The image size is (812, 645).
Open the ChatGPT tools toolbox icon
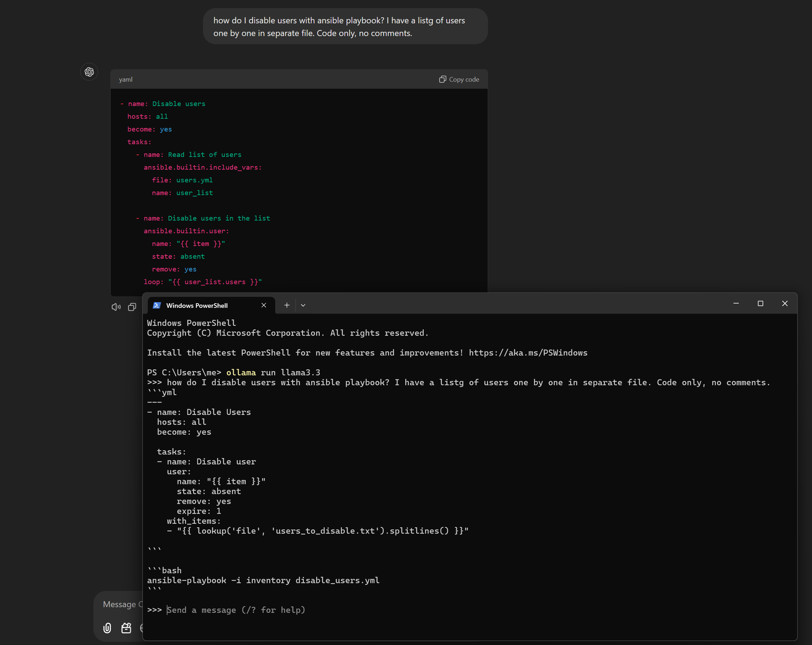pyautogui.click(x=126, y=628)
